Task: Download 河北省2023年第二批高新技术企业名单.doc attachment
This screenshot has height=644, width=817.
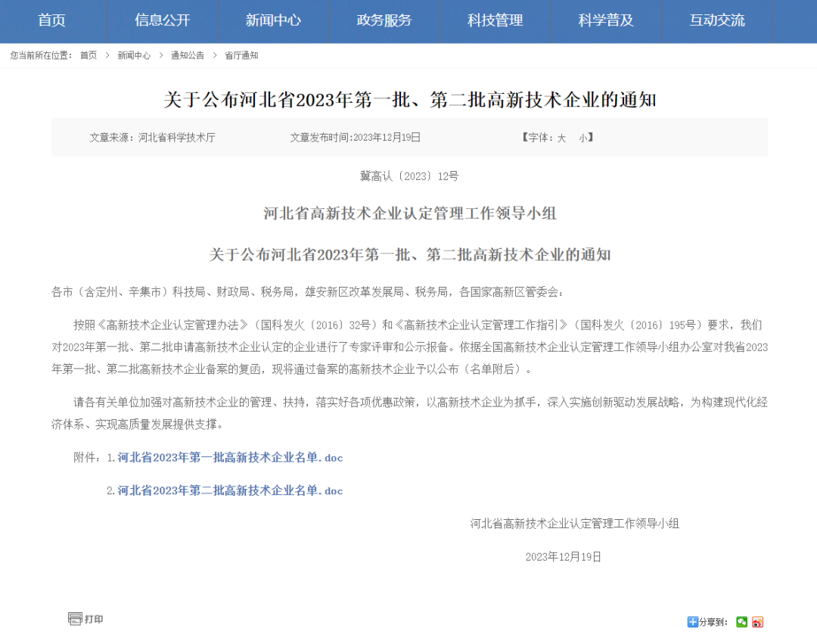Action: pyautogui.click(x=230, y=490)
